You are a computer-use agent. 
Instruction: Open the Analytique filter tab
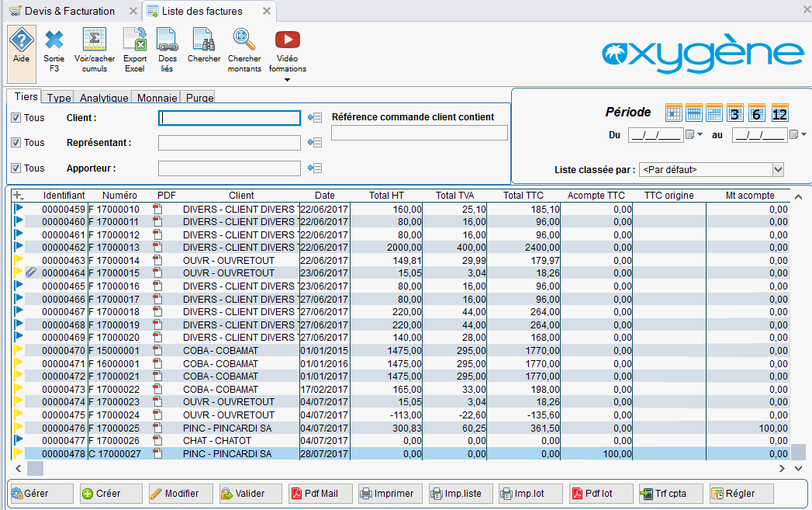[x=104, y=98]
